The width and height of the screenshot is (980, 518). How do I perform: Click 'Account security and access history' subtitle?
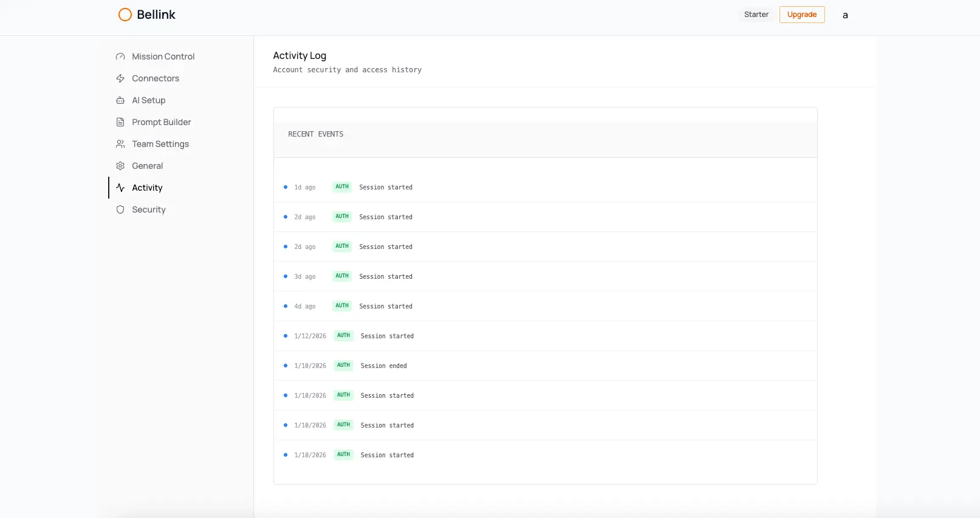[x=347, y=70]
